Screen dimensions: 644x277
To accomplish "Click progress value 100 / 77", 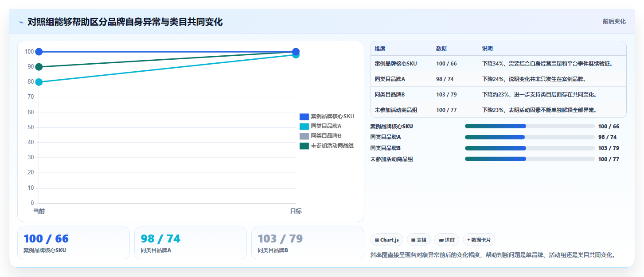I will [x=609, y=159].
